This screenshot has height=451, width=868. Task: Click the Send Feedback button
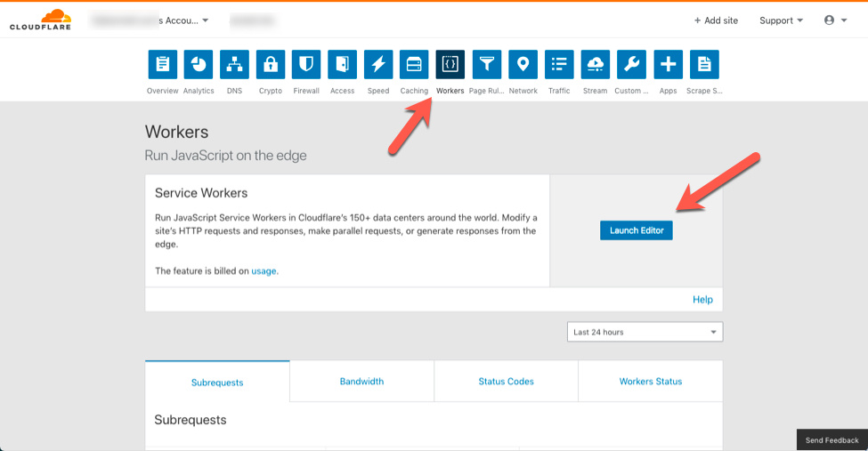coord(831,440)
